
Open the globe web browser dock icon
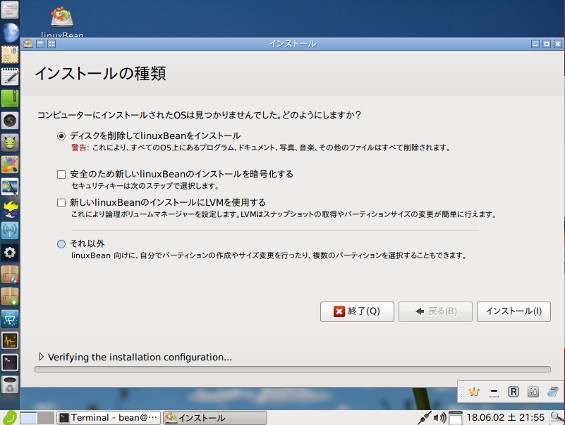click(10, 33)
